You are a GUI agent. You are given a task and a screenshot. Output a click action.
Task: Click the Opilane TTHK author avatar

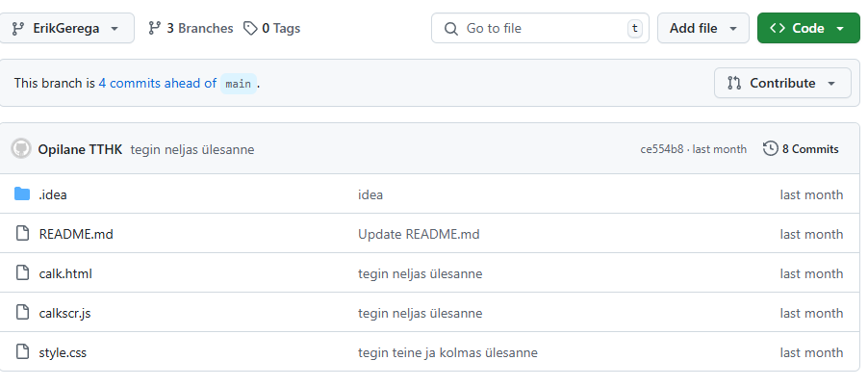point(21,149)
